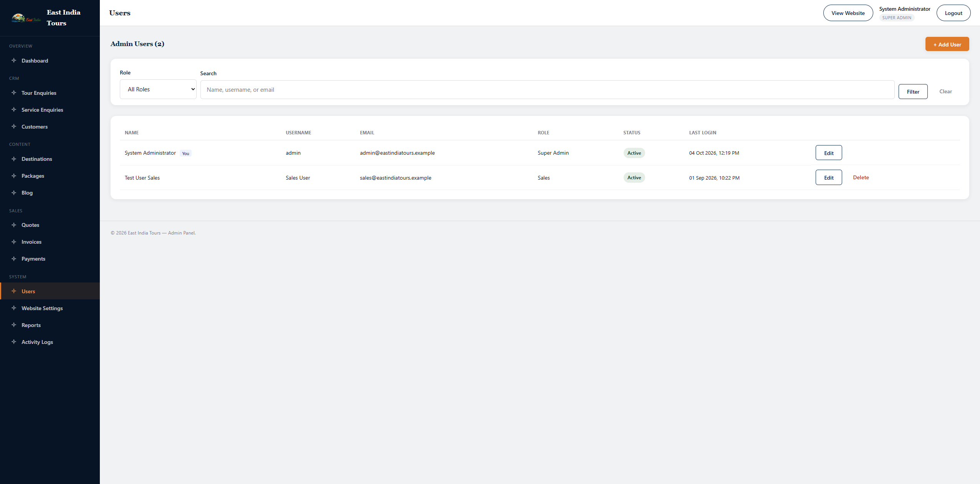Click the Active status badge for Sales User

[634, 178]
